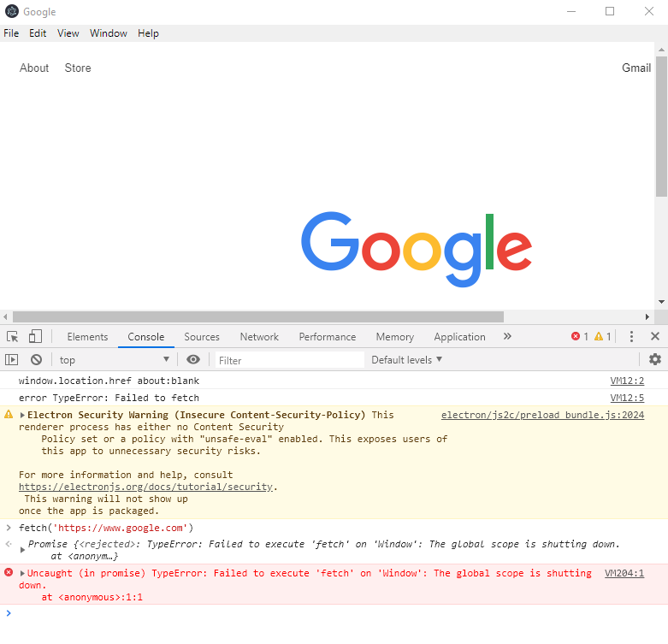Image resolution: width=668 pixels, height=644 pixels.
Task: Activate the inspect element picker icon
Action: (x=12, y=337)
